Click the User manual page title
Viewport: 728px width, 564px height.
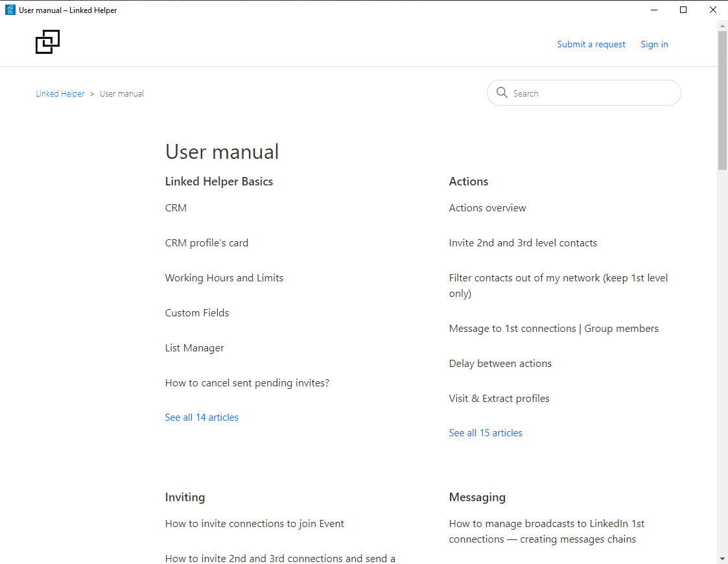coord(222,152)
